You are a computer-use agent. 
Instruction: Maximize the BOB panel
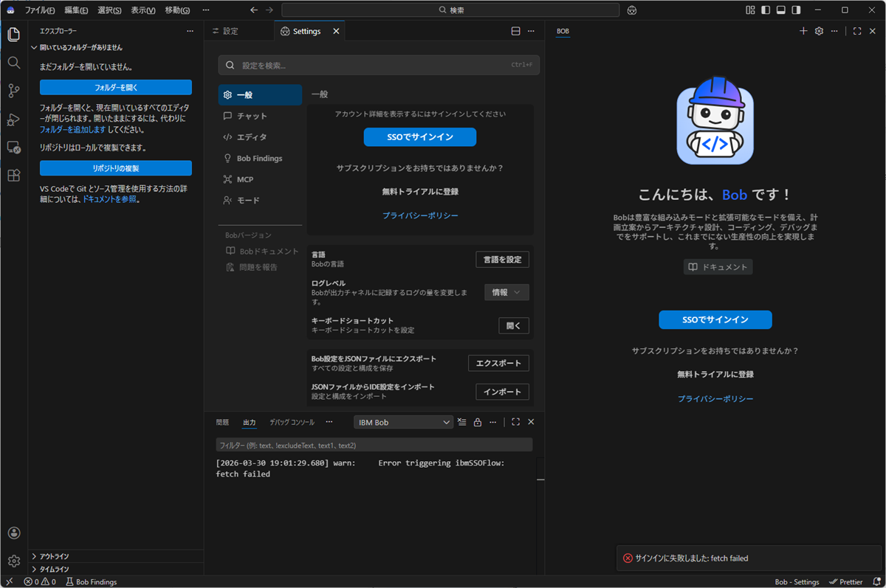tap(857, 31)
